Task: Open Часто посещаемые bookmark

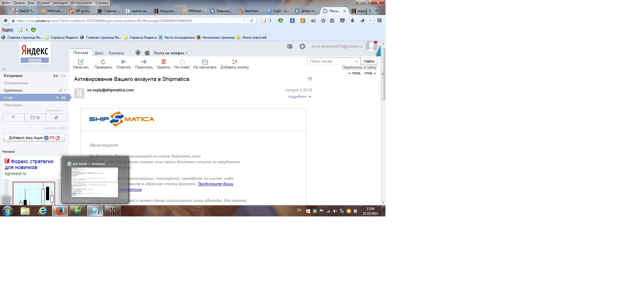Action: click(177, 37)
